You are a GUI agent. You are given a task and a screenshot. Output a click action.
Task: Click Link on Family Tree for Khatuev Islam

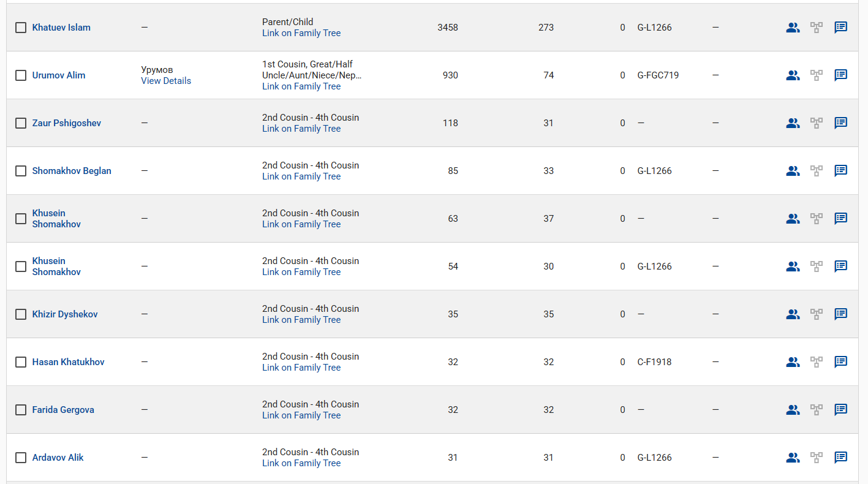tap(301, 33)
